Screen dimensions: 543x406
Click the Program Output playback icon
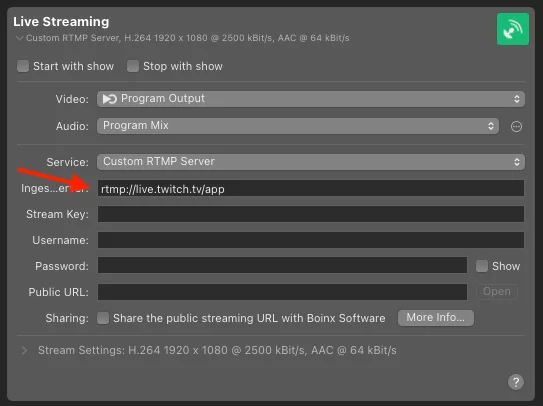click(x=110, y=99)
